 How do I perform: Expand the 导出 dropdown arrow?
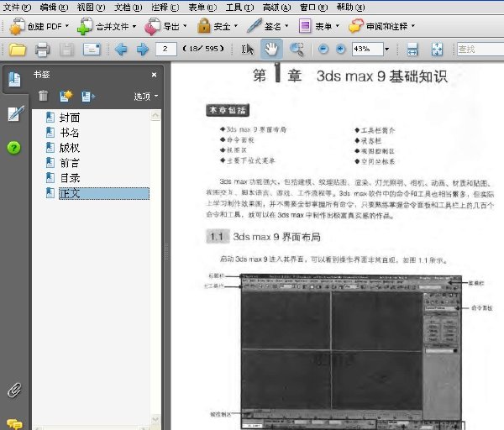point(185,26)
